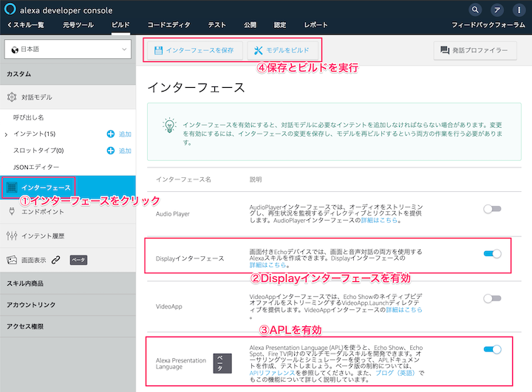532x392 pixels.
Task: Click the ベータ badge beside 画面表示
Action: (79, 260)
